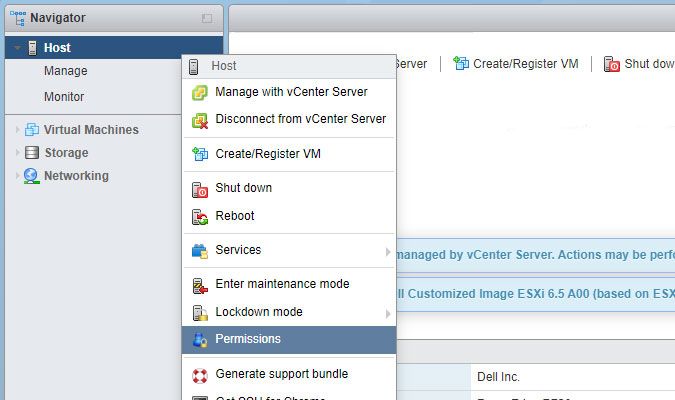Viewport: 675px width, 400px height.
Task: Open Monitor under Host
Action: pos(64,97)
